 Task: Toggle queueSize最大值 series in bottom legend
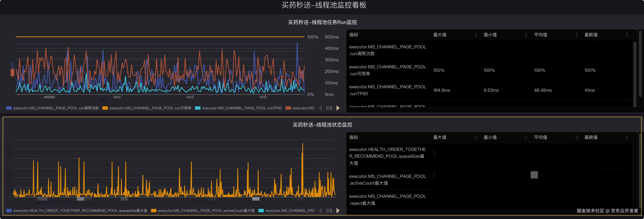pyautogui.click(x=80, y=211)
